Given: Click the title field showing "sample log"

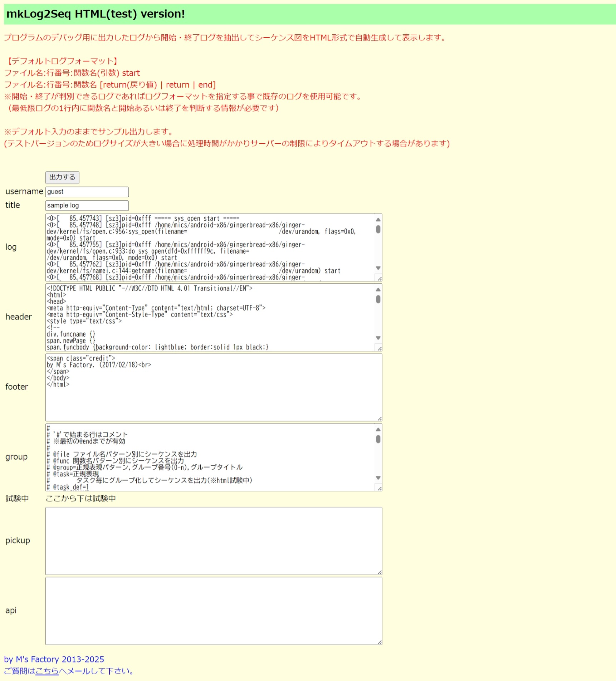Looking at the screenshot, I should point(86,205).
